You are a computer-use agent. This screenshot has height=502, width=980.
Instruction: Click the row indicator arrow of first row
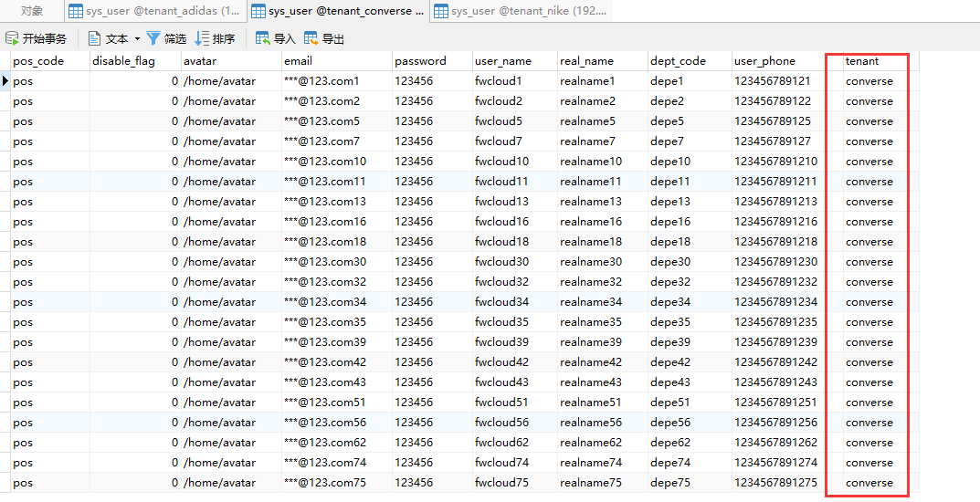pos(5,81)
